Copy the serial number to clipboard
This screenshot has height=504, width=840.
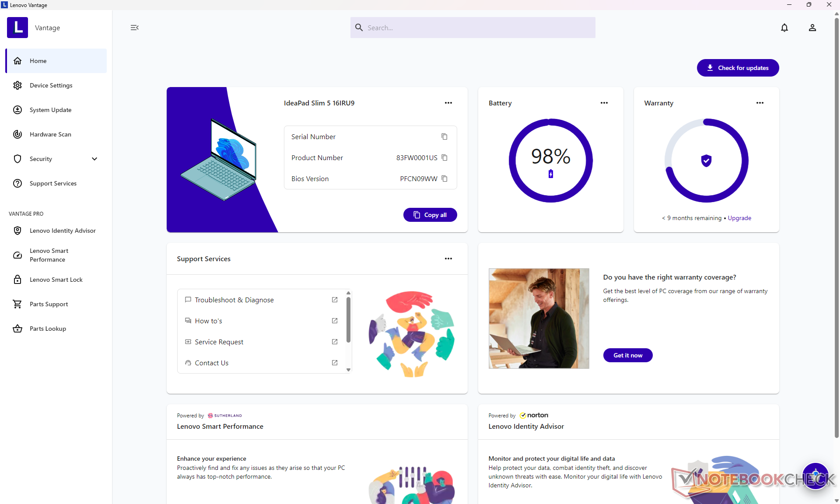(444, 136)
